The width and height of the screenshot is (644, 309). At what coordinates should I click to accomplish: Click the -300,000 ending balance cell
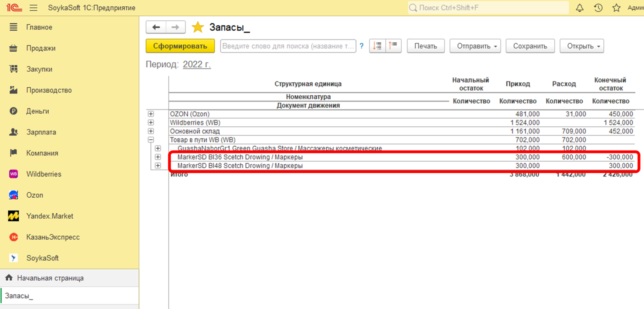[x=620, y=157]
